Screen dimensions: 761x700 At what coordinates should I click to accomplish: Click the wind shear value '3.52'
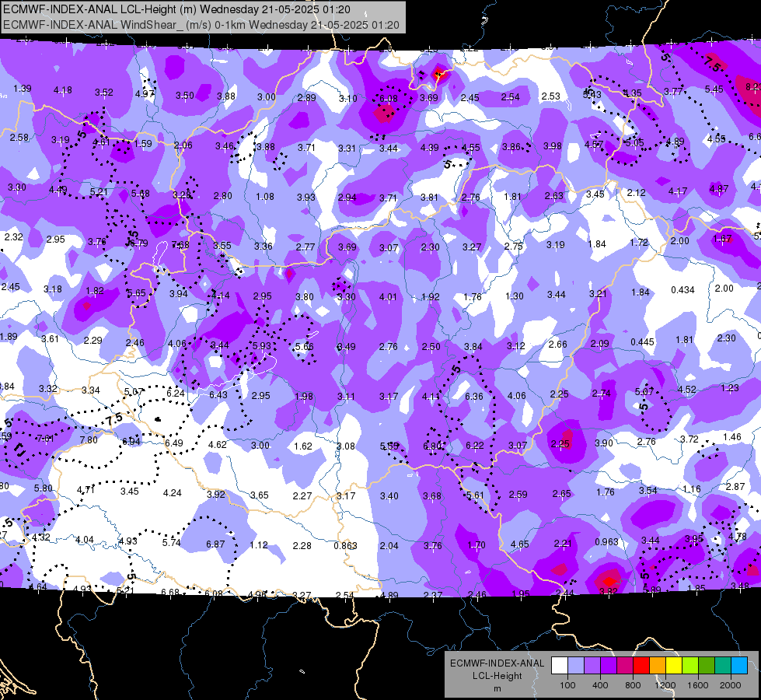pos(104,93)
